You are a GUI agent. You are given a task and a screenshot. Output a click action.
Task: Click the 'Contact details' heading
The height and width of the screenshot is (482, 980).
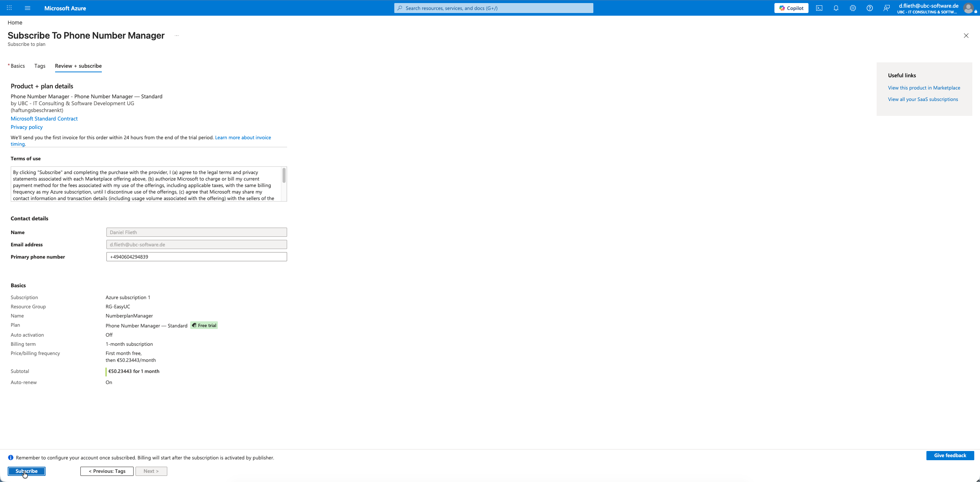pyautogui.click(x=29, y=218)
